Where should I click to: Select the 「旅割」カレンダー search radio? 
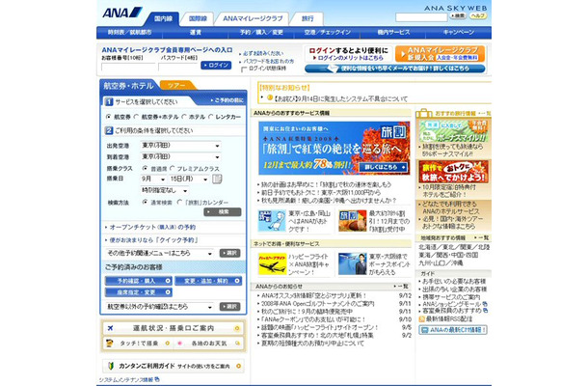pos(179,202)
